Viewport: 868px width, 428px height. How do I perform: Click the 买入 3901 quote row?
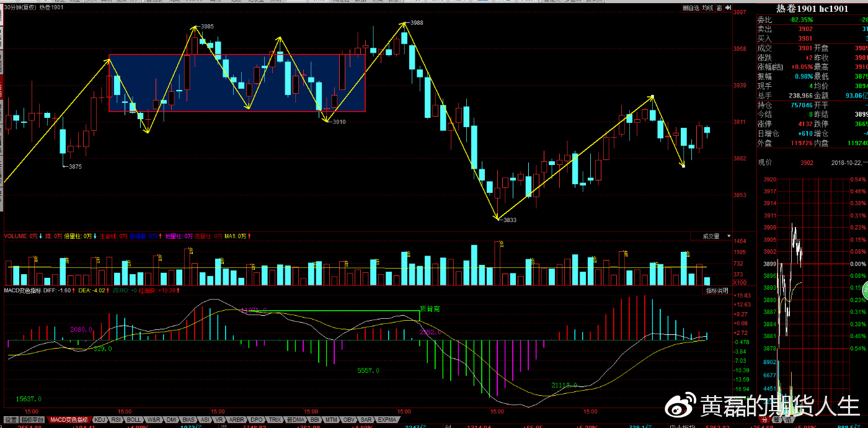point(812,38)
